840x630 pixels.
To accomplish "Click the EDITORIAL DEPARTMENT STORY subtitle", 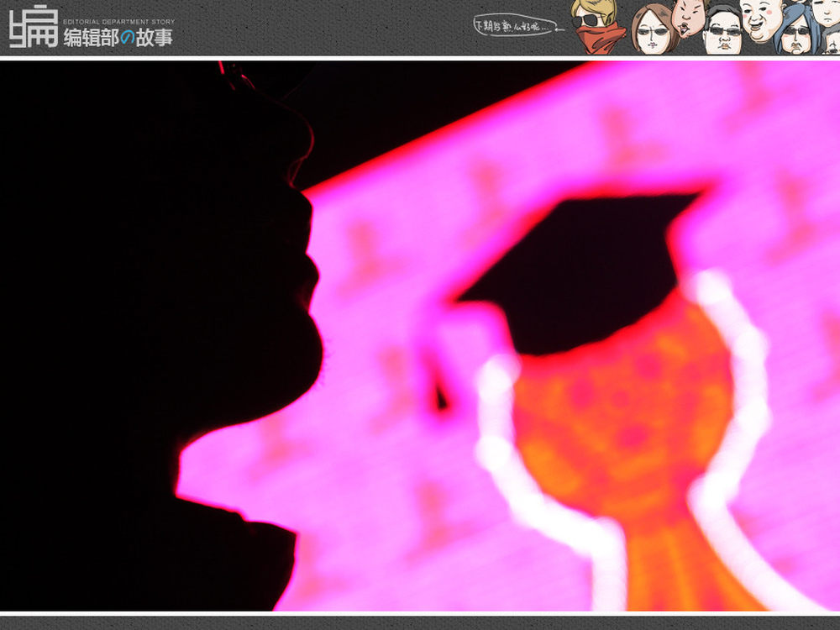I will (119, 22).
